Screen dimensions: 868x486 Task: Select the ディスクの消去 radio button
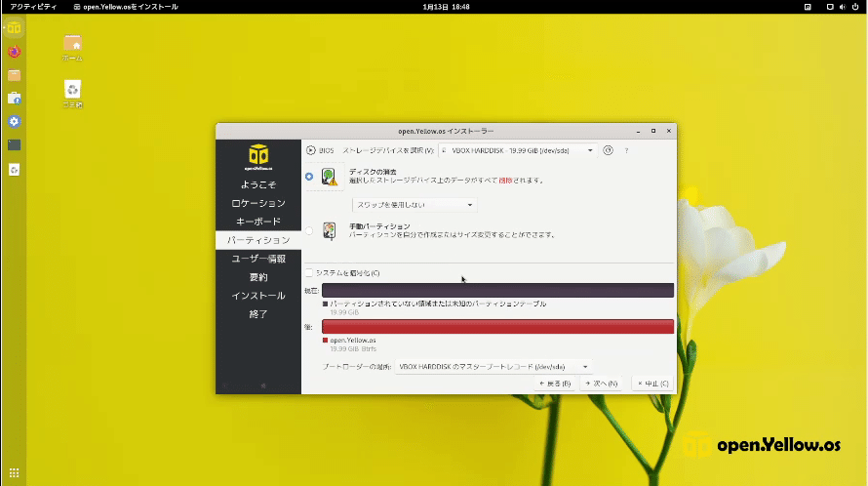pyautogui.click(x=309, y=177)
